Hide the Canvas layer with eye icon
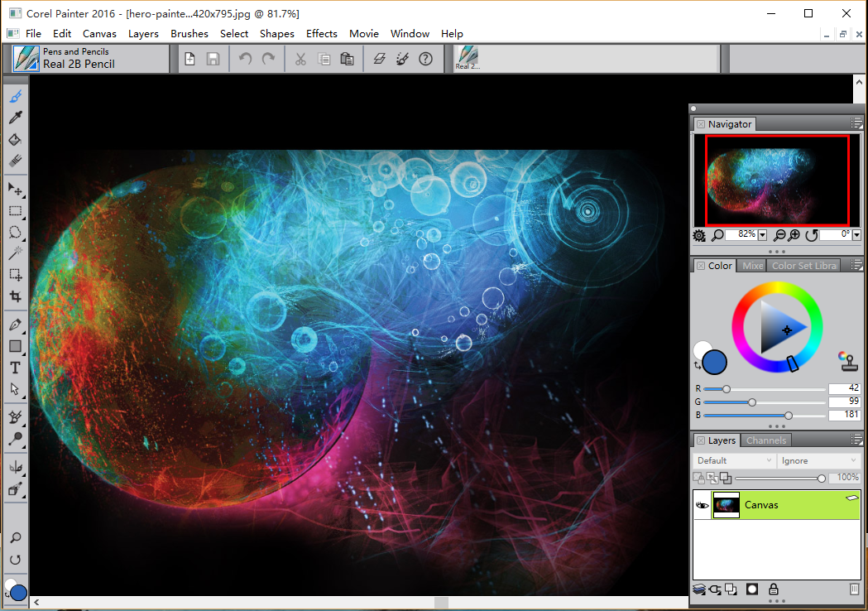Image resolution: width=868 pixels, height=611 pixels. coord(703,504)
